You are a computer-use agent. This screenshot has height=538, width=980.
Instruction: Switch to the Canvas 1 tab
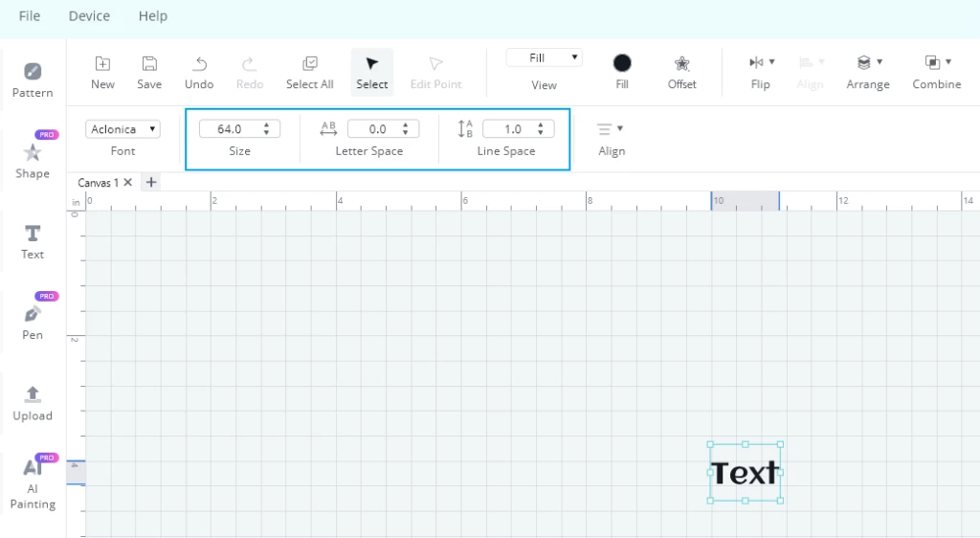coord(99,183)
